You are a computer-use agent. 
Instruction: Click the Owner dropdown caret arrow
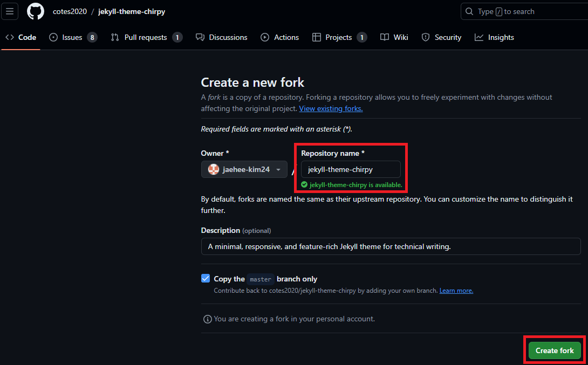point(278,170)
